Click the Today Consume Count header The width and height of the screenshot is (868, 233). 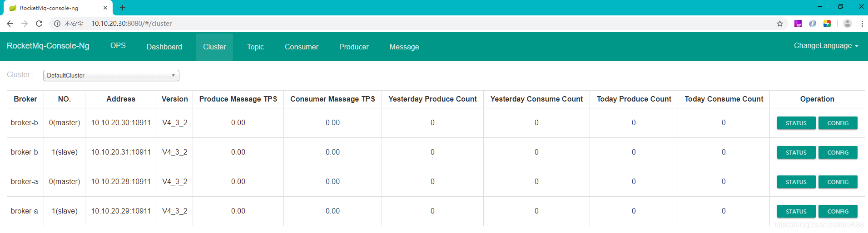pos(724,99)
